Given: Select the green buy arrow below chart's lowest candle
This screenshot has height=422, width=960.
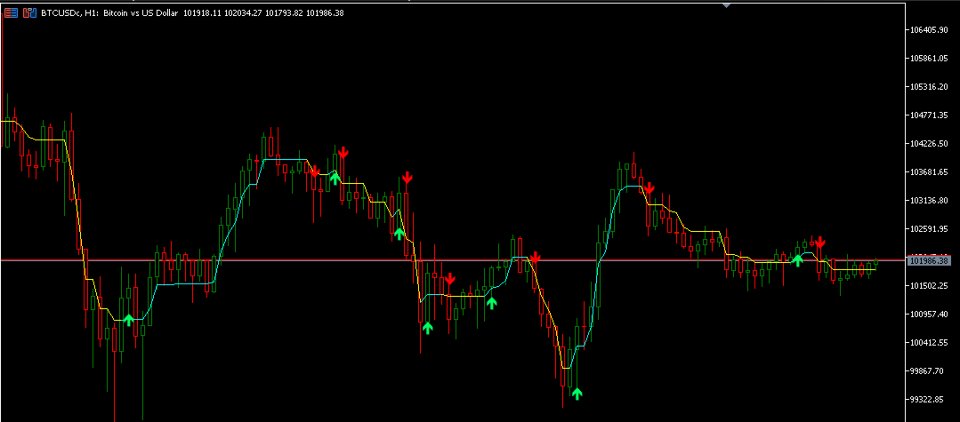Looking at the screenshot, I should coord(577,393).
